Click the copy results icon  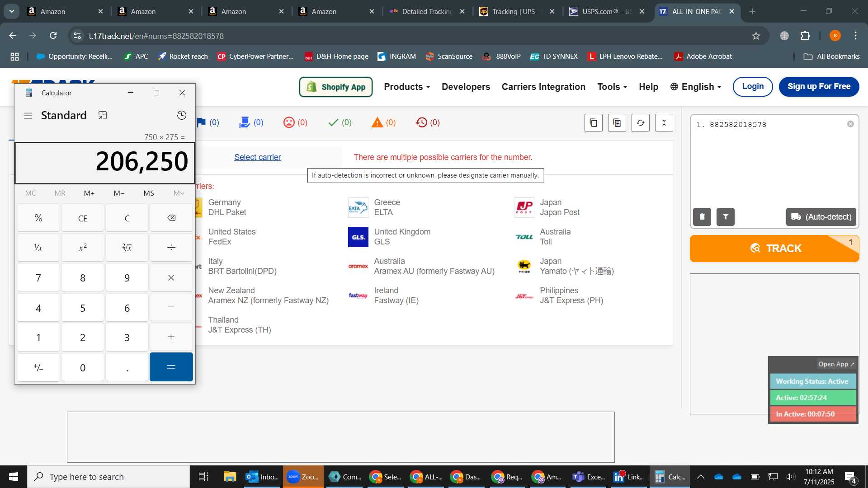coord(594,123)
